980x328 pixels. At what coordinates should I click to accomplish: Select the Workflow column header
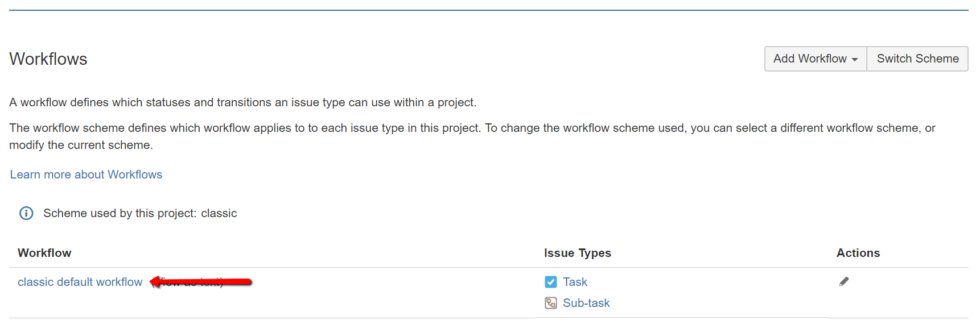pos(44,253)
